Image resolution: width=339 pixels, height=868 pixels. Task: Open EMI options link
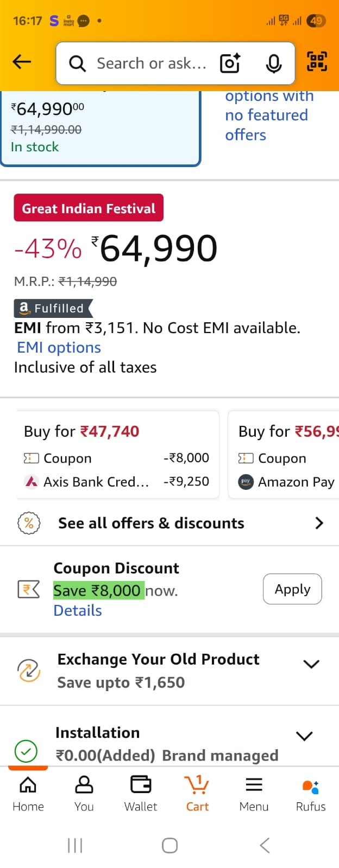[x=59, y=348]
